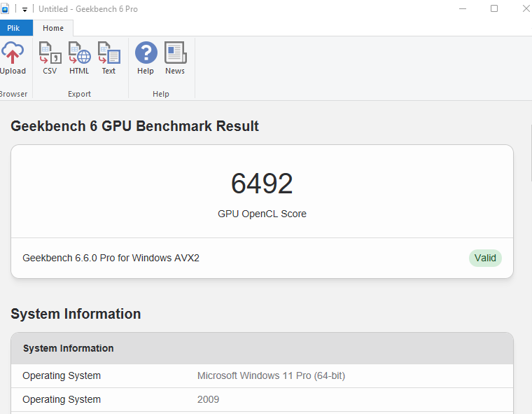Maximize the Geekbench window
The height and width of the screenshot is (414, 532).
(494, 9)
